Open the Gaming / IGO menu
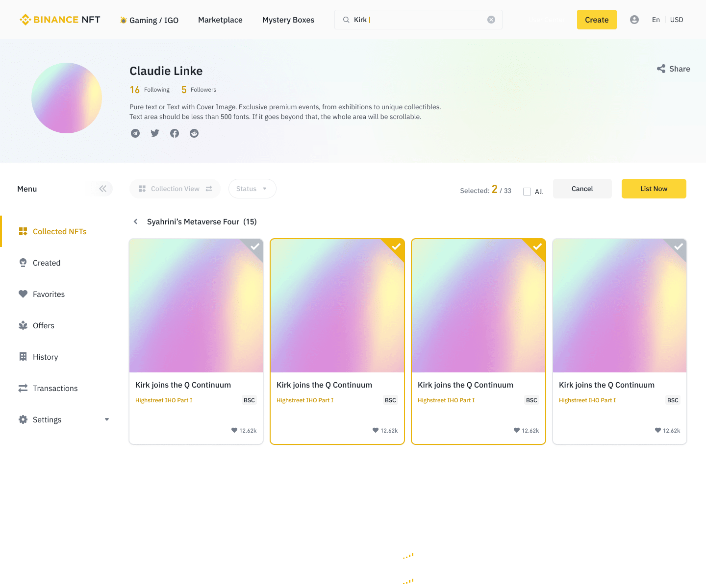This screenshot has width=706, height=588. tap(149, 20)
